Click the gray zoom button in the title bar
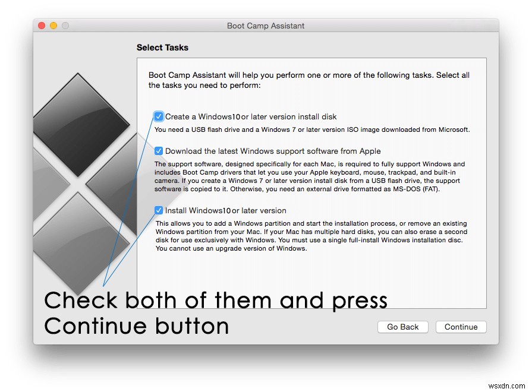The height and width of the screenshot is (392, 532). click(x=64, y=26)
